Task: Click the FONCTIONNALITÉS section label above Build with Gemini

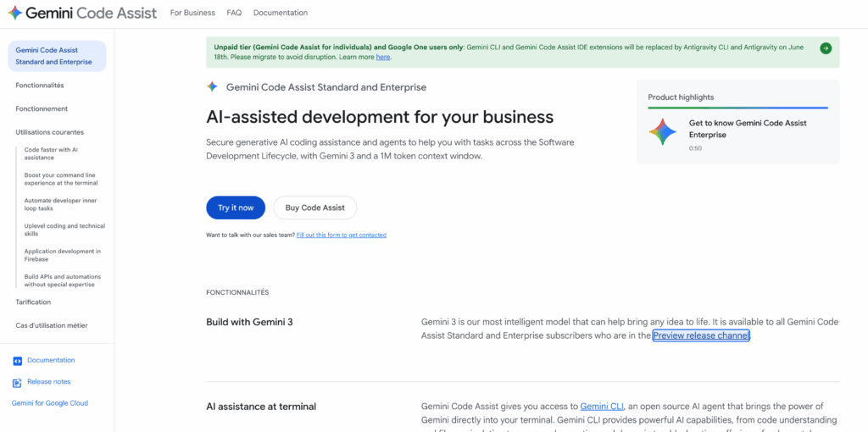Action: pyautogui.click(x=237, y=292)
